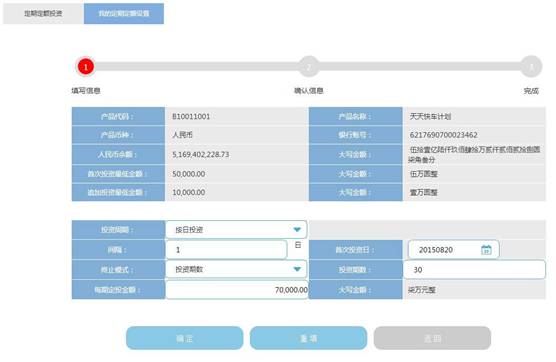Click the red step 1 circle

click(x=85, y=66)
